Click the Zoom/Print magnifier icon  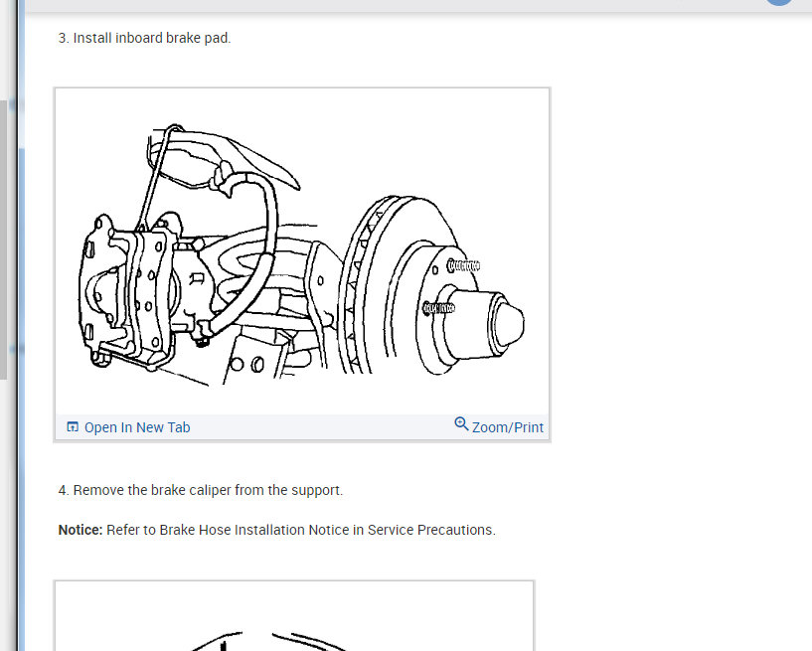[461, 424]
